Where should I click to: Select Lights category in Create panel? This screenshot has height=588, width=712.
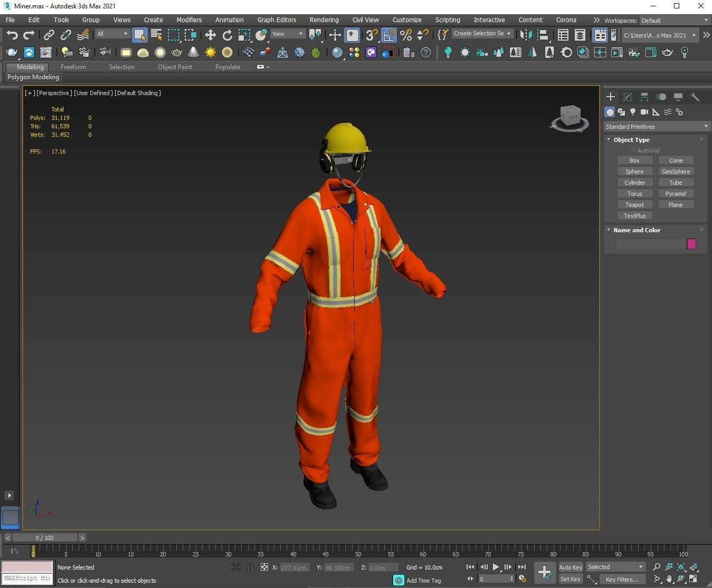pos(632,112)
